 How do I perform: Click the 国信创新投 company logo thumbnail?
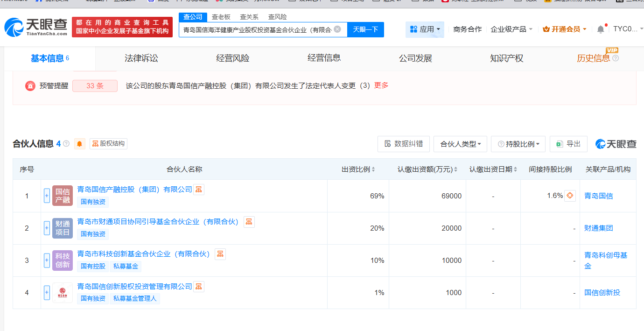coord(63,293)
